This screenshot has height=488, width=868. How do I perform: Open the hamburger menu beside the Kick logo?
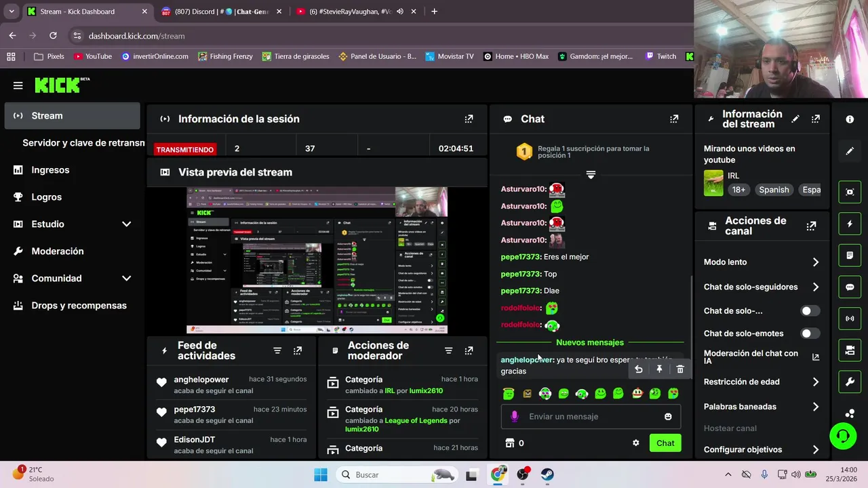click(18, 85)
